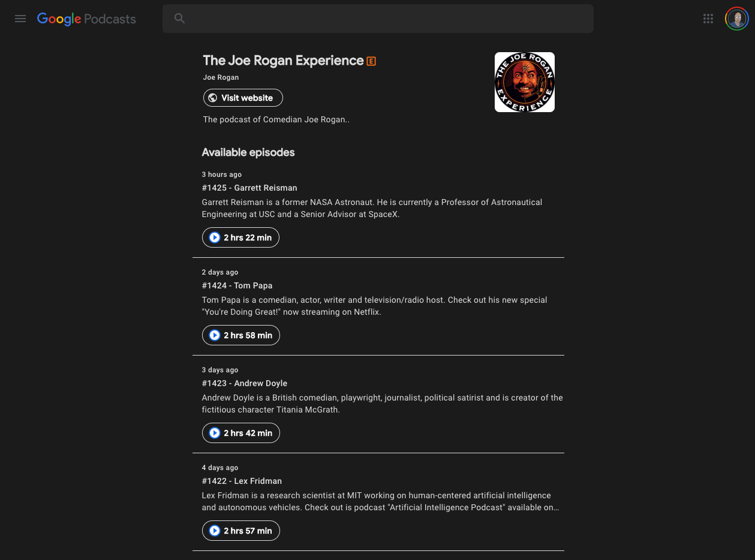This screenshot has width=755, height=560.
Task: Open episode #1422 - Lex Fridman title
Action: point(242,481)
